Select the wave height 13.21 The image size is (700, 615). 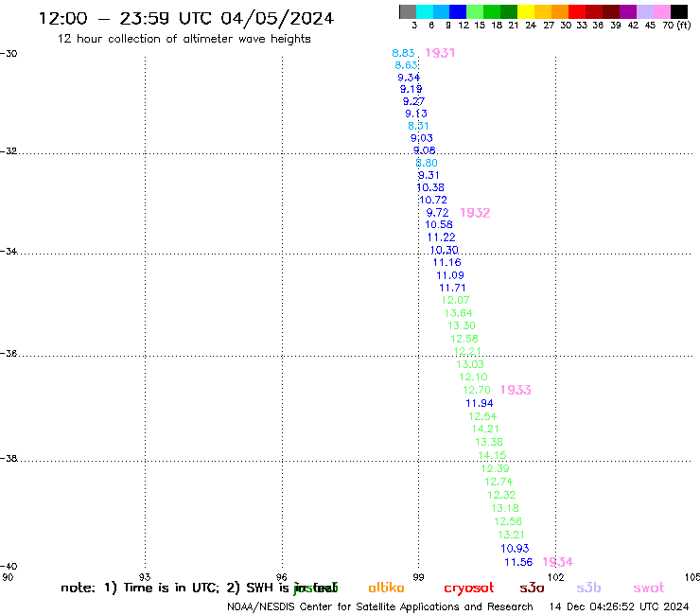[x=512, y=535]
